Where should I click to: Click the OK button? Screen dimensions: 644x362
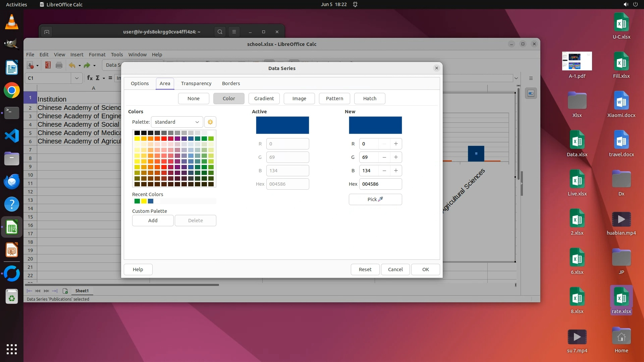[425, 269]
